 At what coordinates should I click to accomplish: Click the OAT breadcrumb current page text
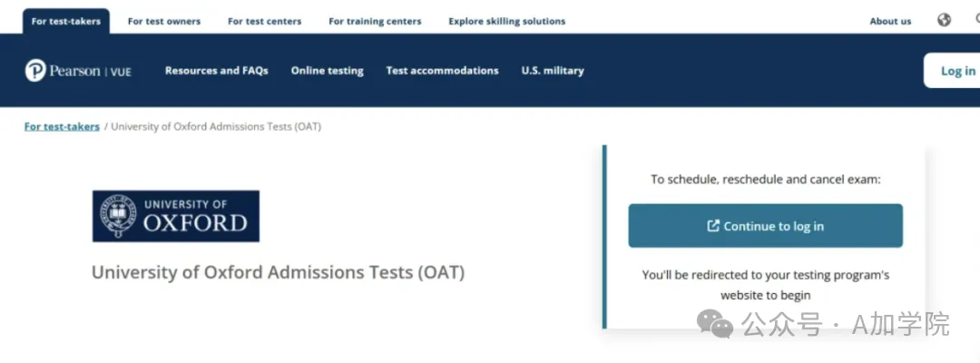pos(216,126)
